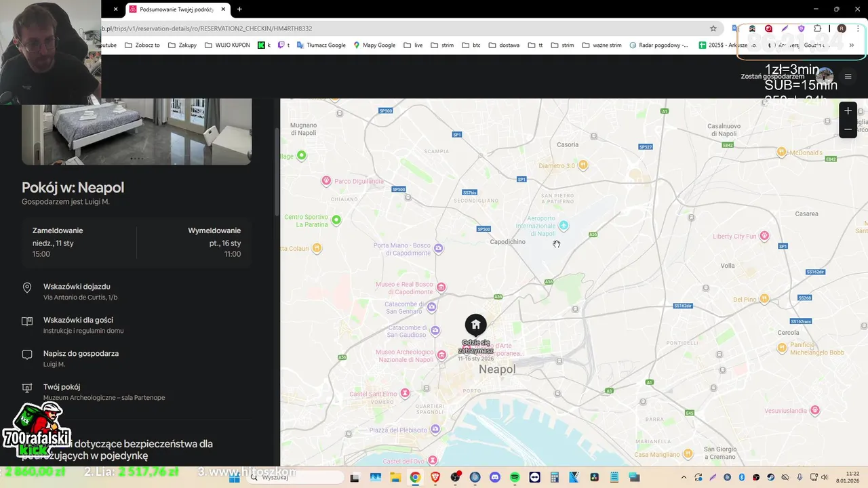Open Chrome from the Windows taskbar
This screenshot has width=868, height=488.
tap(415, 477)
